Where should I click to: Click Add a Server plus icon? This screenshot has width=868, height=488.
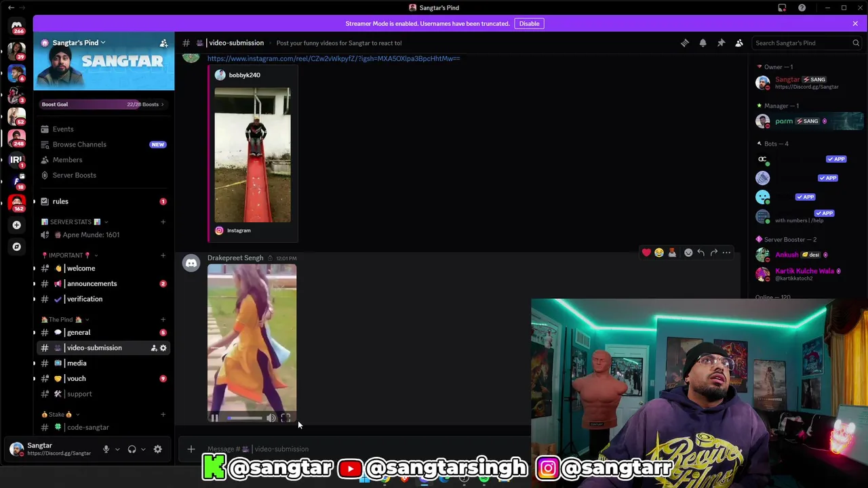[17, 225]
